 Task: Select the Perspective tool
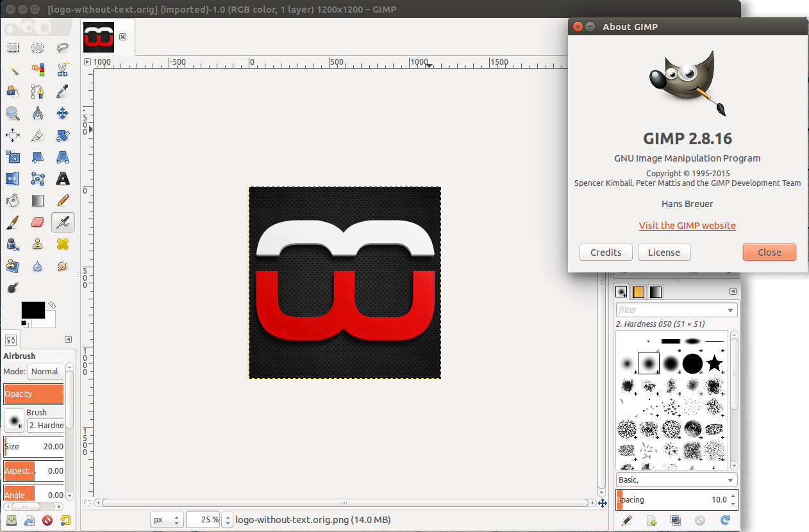coord(63,157)
